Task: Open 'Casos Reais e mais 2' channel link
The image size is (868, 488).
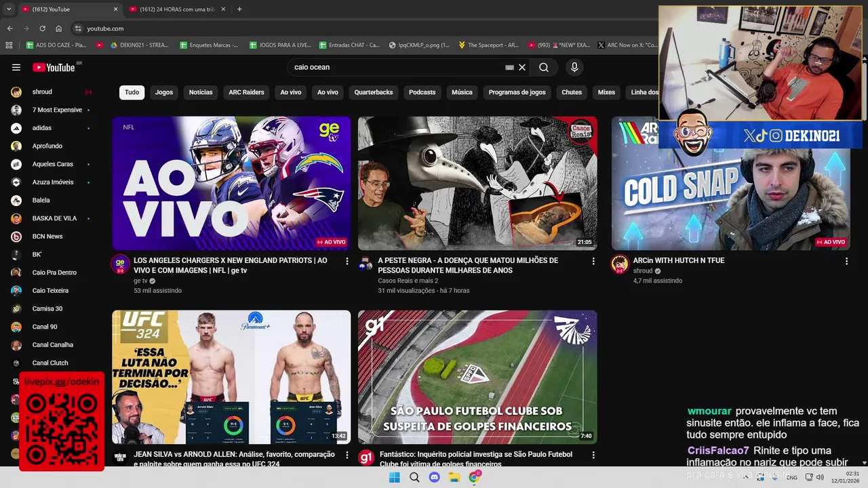Action: (408, 281)
